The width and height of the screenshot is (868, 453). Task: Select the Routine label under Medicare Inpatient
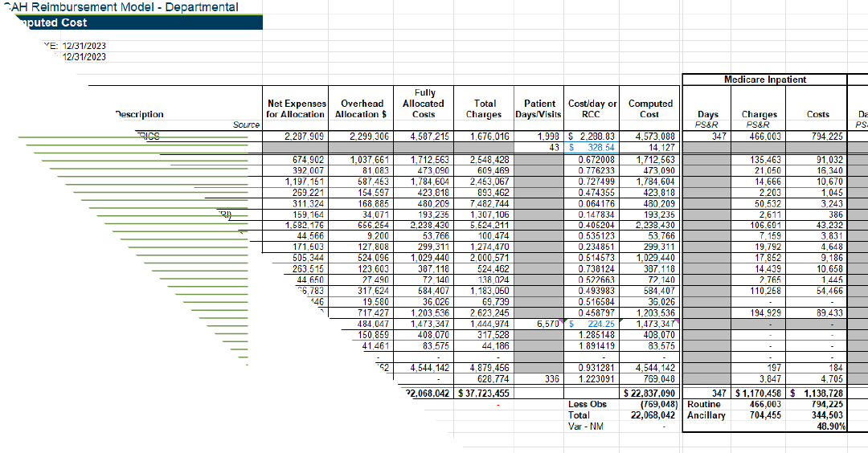point(703,404)
